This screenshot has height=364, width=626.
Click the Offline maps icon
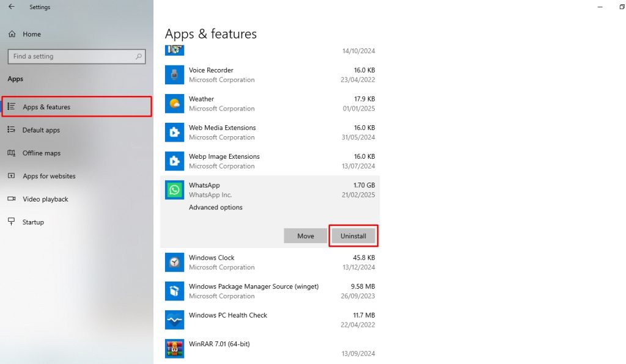tap(11, 153)
